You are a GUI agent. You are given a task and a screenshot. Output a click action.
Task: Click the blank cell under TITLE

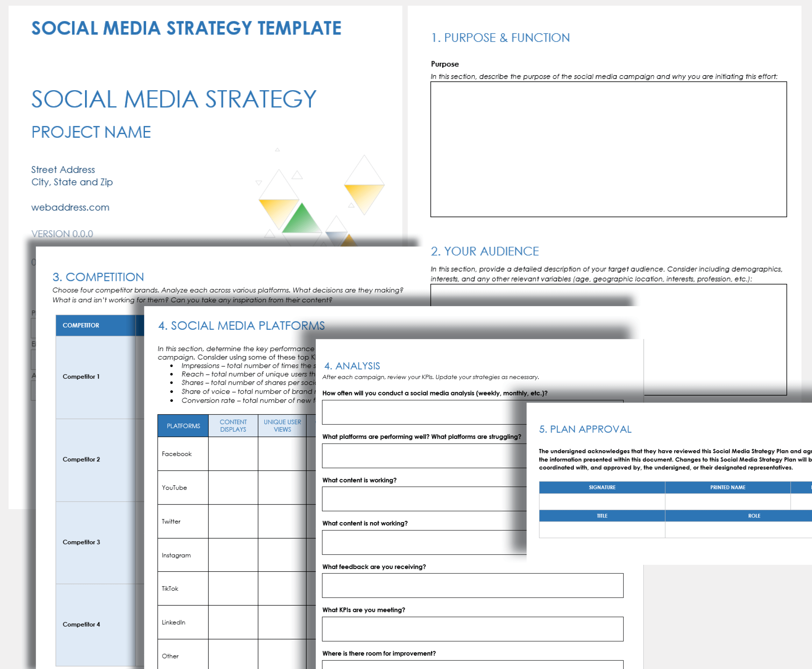click(x=602, y=529)
